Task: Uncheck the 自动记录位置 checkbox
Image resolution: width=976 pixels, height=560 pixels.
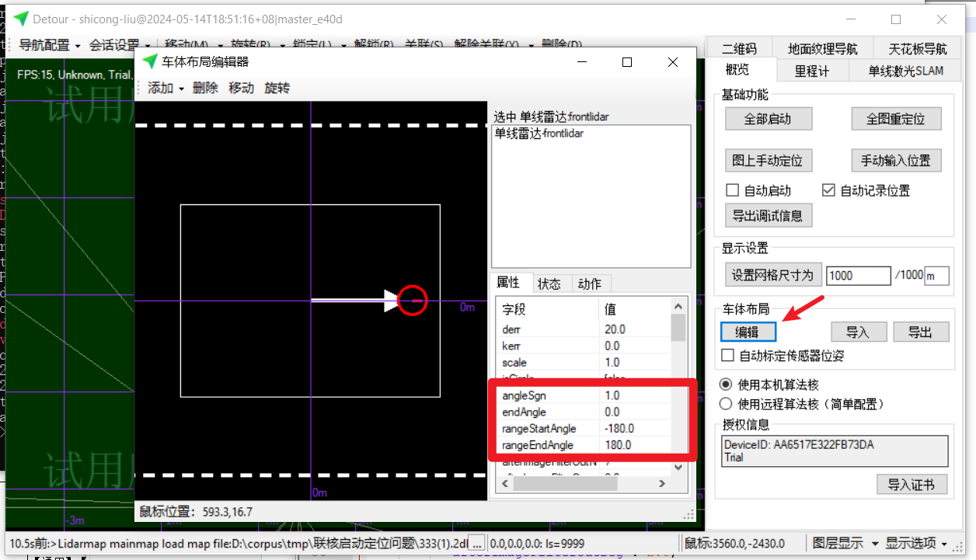Action: [828, 190]
